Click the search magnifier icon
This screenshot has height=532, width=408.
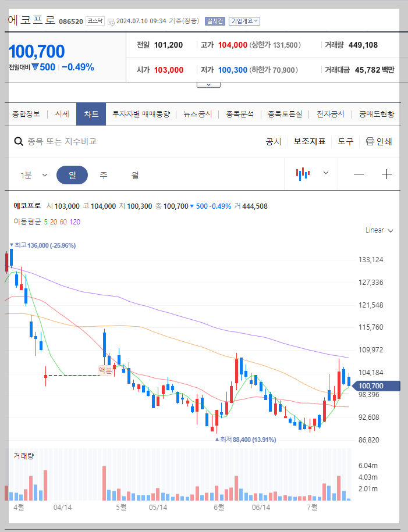pyautogui.click(x=19, y=141)
